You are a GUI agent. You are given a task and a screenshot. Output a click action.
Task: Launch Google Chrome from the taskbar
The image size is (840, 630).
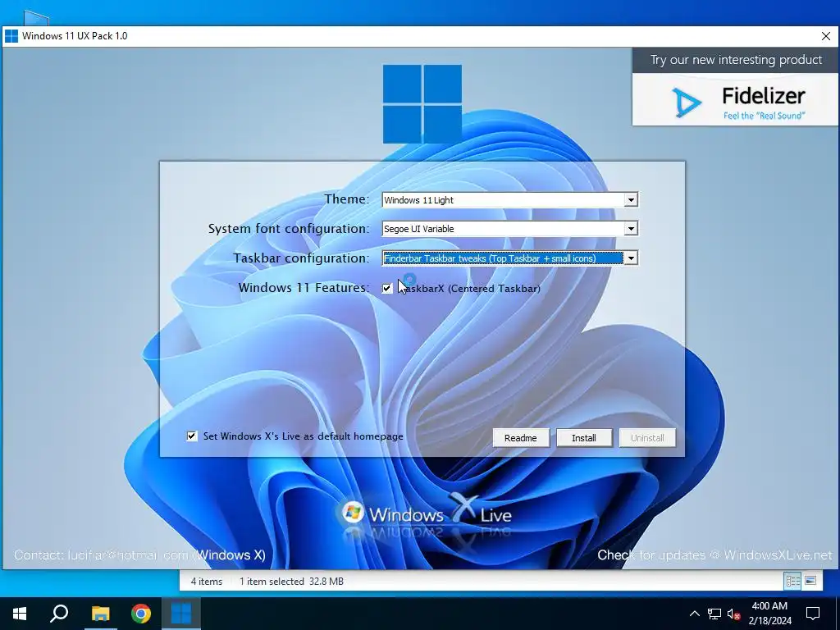(141, 614)
